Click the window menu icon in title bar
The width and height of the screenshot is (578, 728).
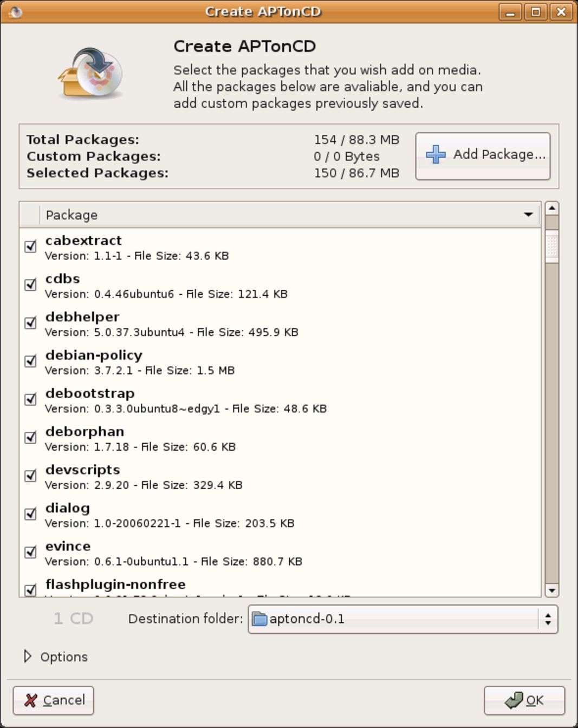16,11
